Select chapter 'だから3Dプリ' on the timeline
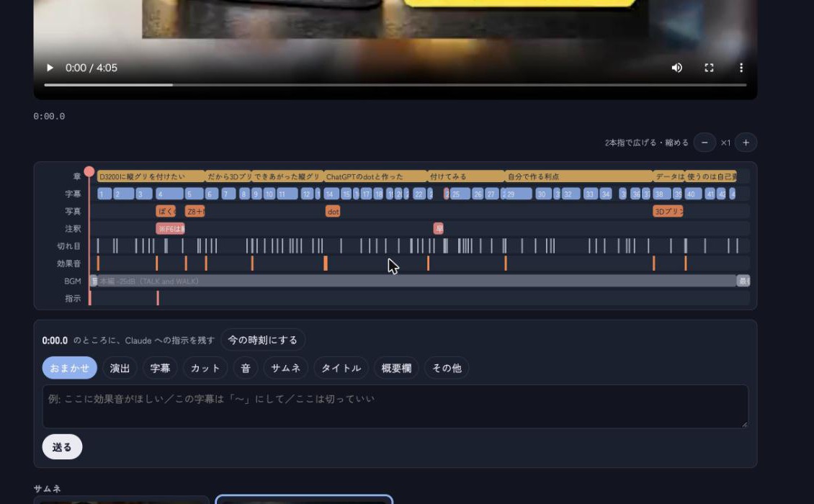The height and width of the screenshot is (504, 814). pos(228,176)
